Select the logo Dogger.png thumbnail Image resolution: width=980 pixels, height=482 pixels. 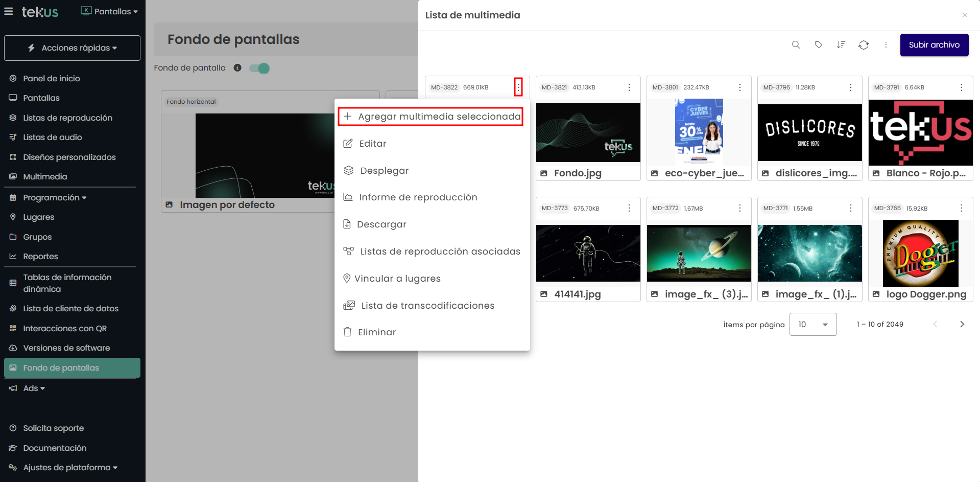click(920, 254)
